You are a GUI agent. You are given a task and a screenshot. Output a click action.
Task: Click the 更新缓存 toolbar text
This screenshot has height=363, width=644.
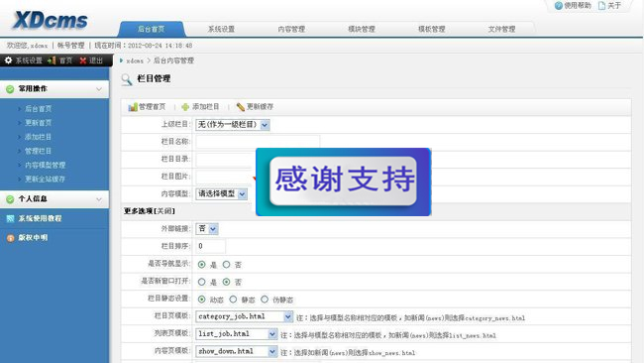tap(260, 107)
